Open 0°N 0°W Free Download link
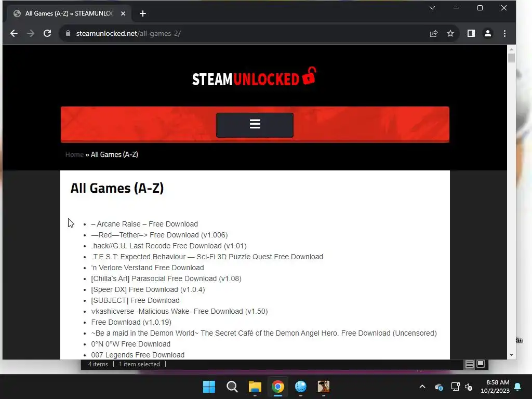 click(131, 344)
